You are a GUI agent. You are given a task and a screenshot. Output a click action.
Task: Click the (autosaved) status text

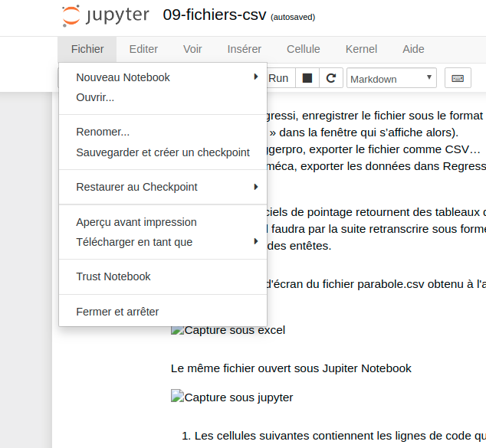[x=293, y=17]
